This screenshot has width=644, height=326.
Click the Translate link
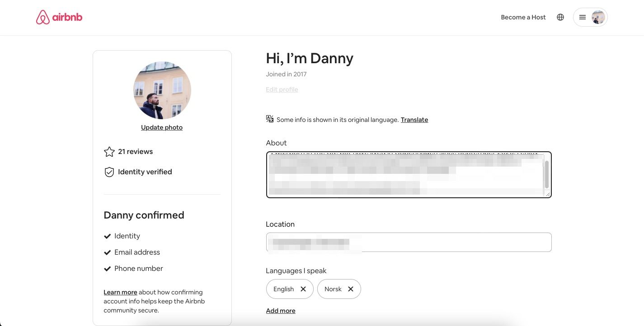click(414, 120)
